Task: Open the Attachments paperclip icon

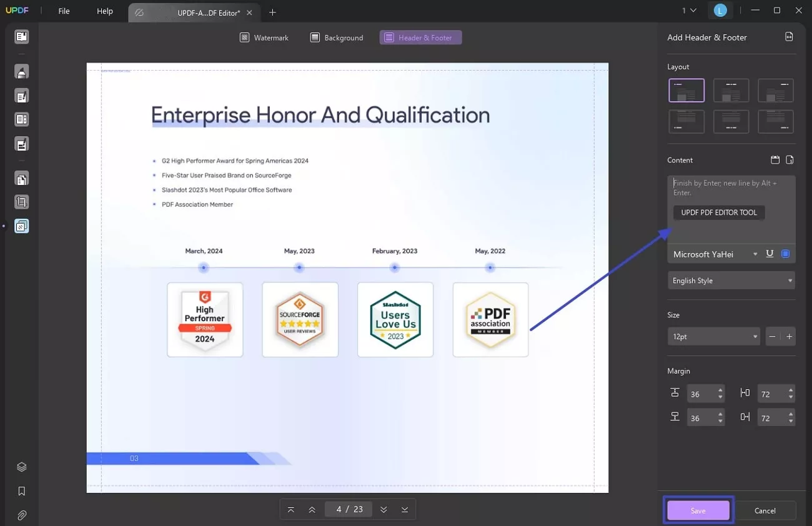Action: [22, 515]
